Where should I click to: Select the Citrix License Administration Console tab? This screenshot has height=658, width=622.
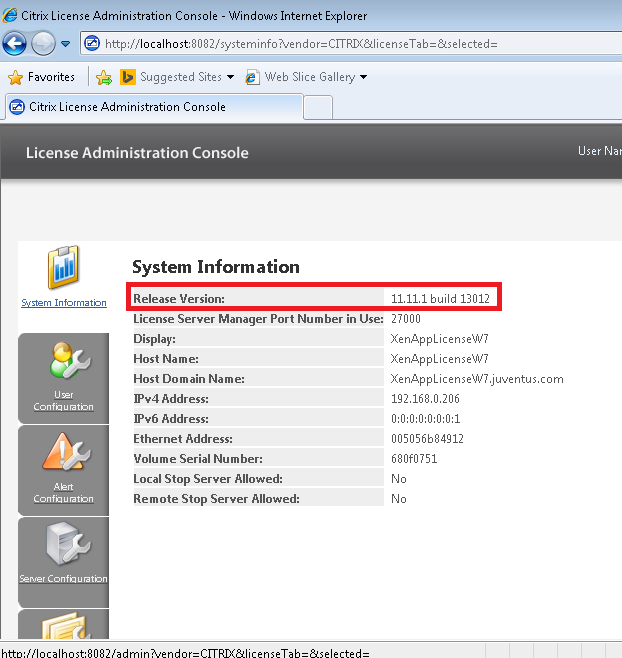154,107
